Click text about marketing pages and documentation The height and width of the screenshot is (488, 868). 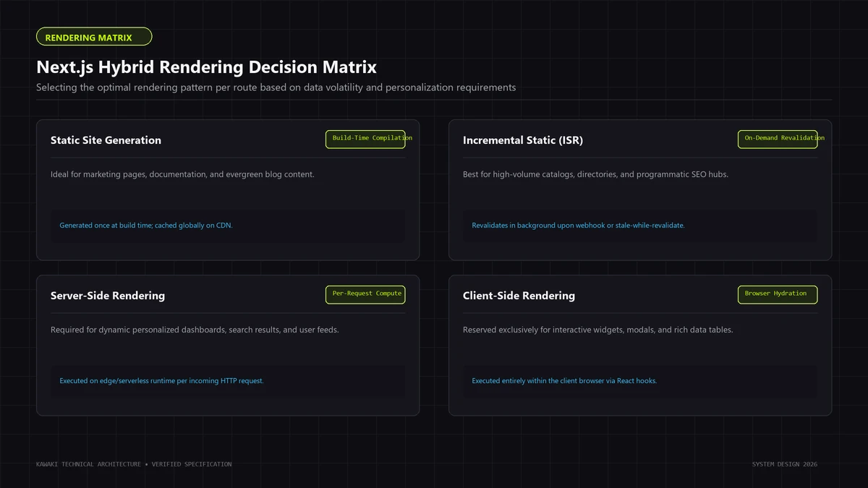[182, 174]
